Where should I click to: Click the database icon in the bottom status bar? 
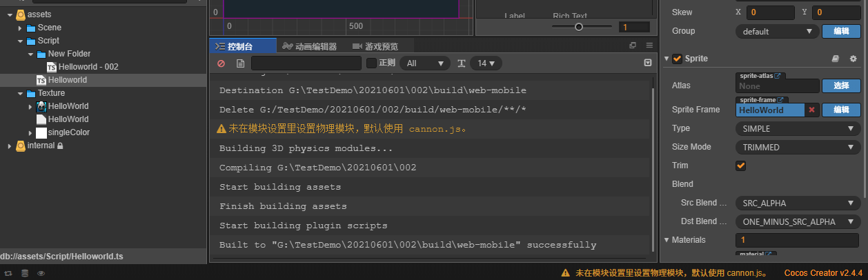25,273
